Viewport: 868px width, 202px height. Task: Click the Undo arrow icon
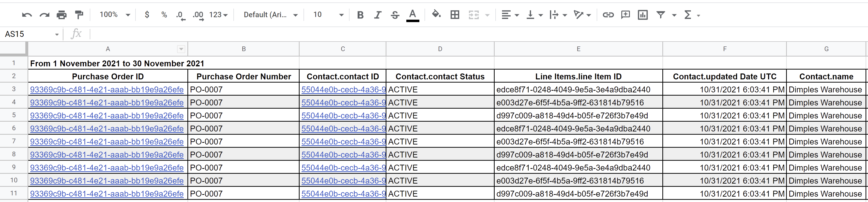point(27,15)
